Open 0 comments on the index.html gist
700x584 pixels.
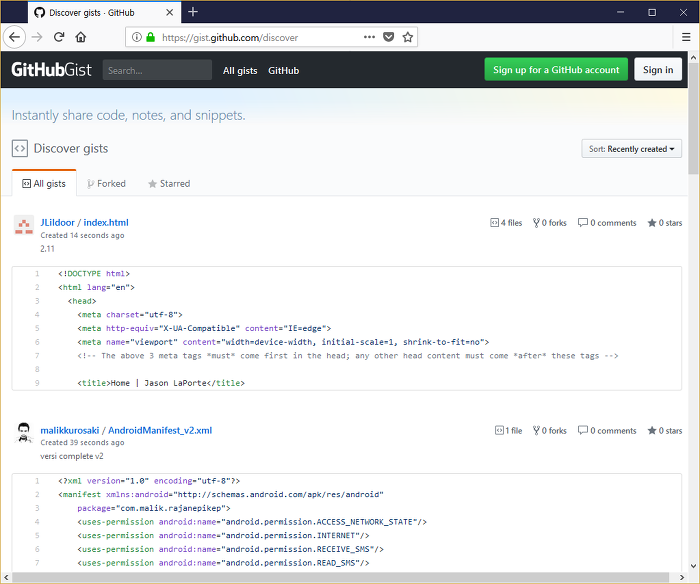607,223
